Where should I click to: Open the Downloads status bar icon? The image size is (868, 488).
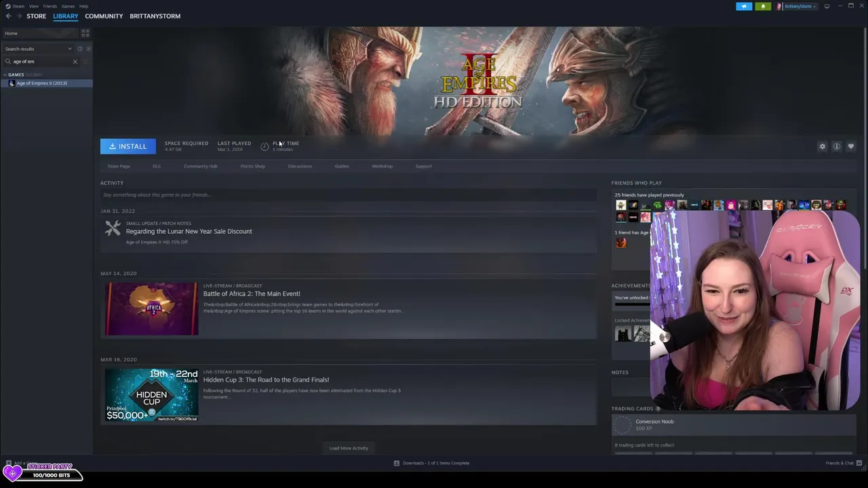397,463
